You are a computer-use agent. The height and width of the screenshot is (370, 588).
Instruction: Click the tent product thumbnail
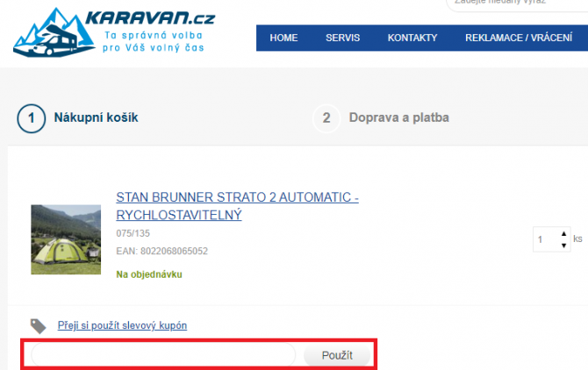click(x=66, y=239)
